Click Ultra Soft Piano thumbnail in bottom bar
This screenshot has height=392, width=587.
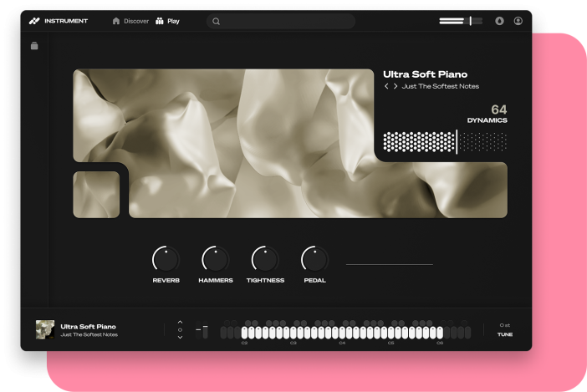45,329
